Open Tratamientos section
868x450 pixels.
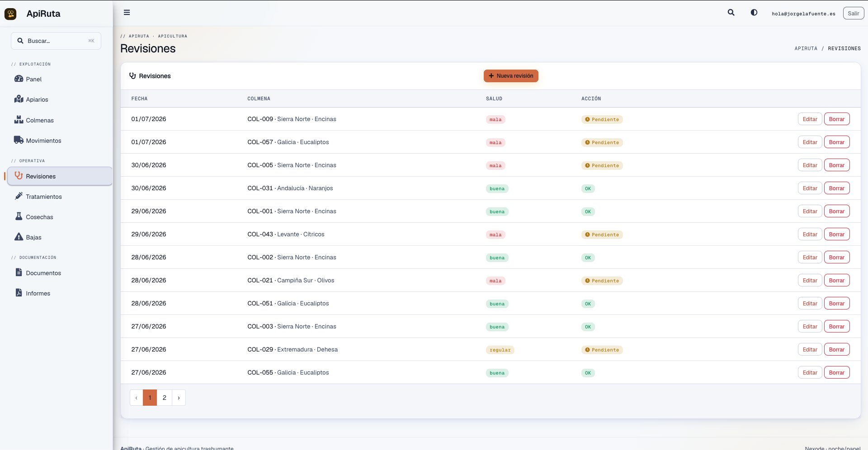(60, 197)
